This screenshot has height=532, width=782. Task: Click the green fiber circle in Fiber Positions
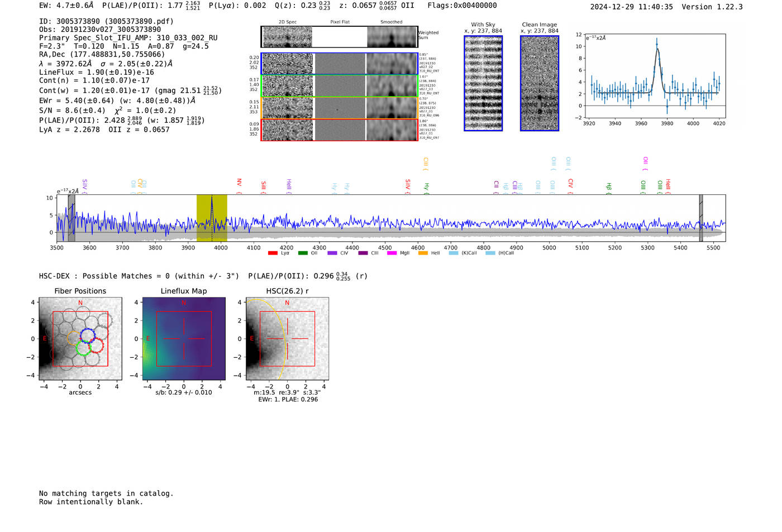pos(84,348)
